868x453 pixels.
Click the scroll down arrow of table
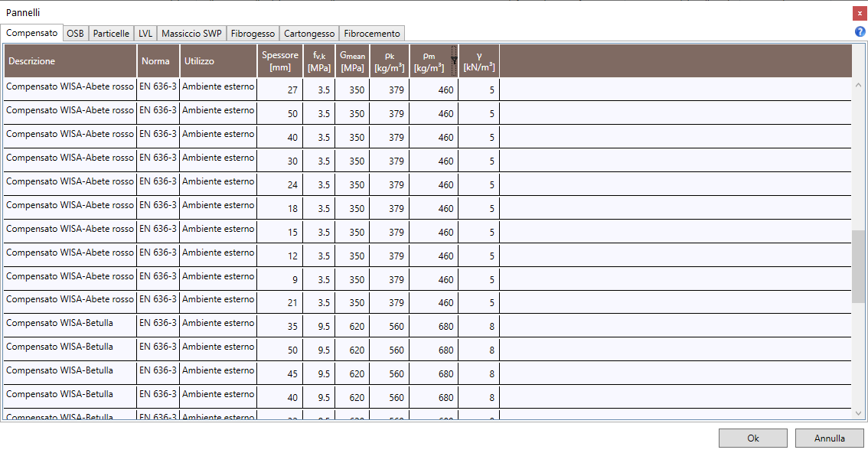858,413
